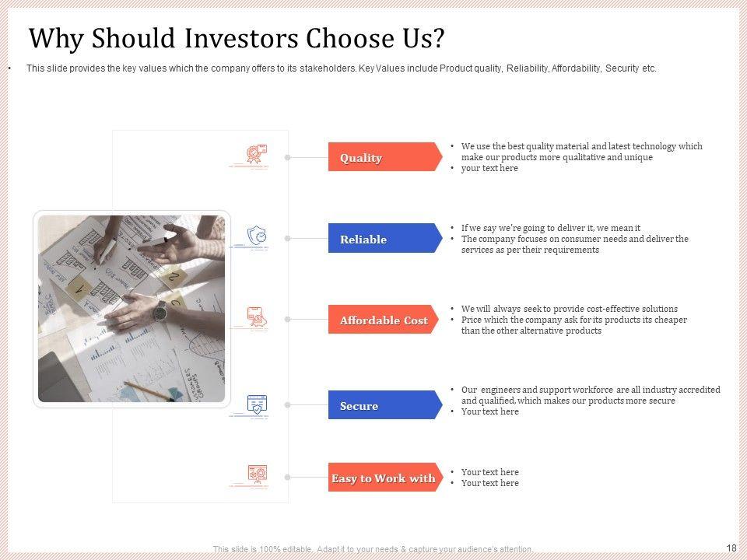Click the Secure shield-and-browser icon
The width and height of the screenshot is (747, 560).
point(257,404)
